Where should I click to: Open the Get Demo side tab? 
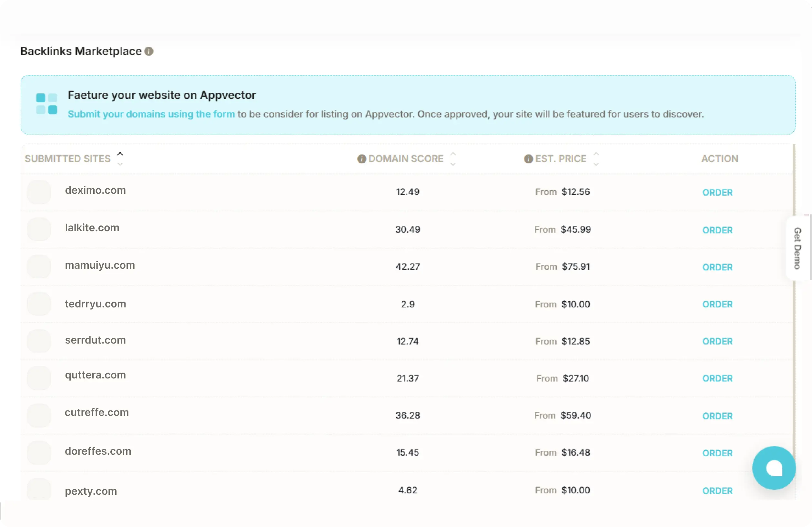[797, 248]
